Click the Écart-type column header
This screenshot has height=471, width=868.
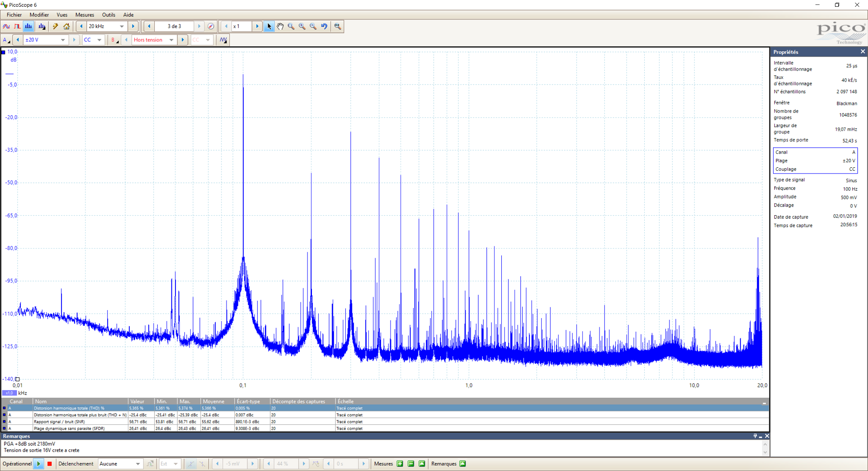(x=252, y=401)
